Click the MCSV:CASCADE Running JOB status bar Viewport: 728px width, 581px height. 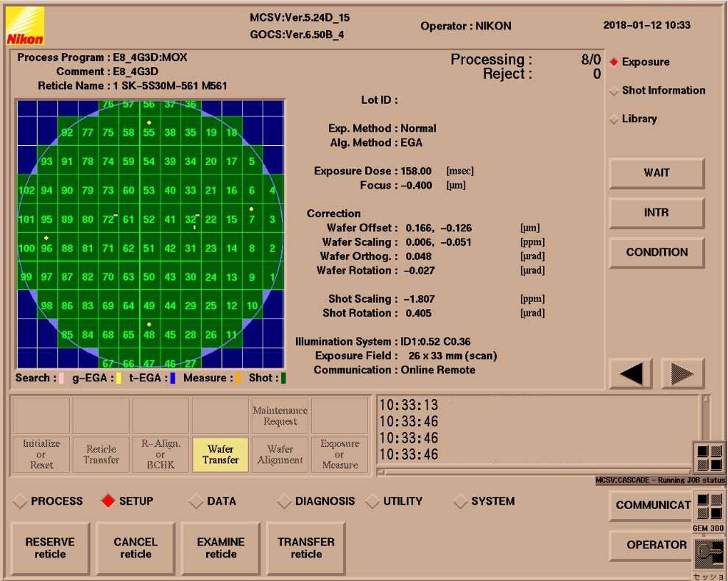(660, 480)
